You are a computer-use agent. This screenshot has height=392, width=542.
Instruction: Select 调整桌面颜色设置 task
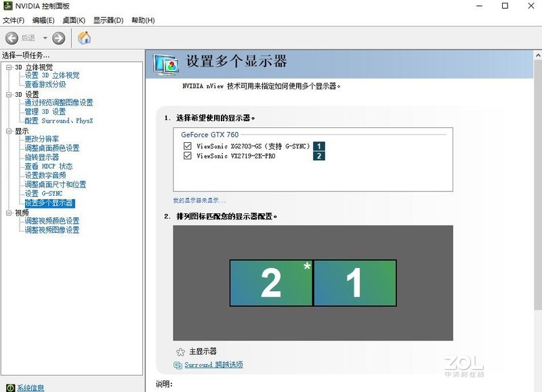[x=52, y=148]
